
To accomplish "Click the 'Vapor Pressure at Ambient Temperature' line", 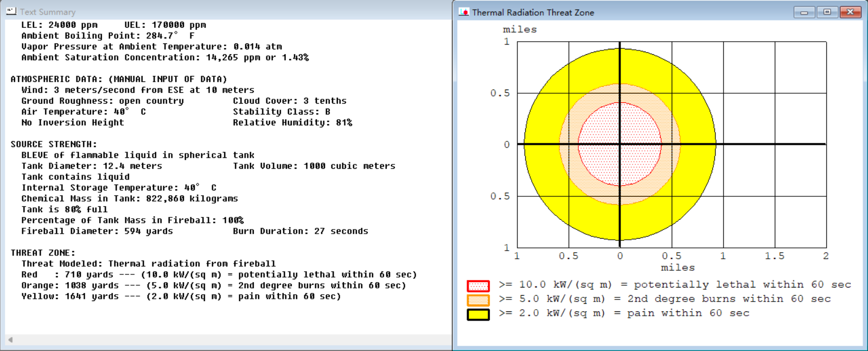I will coord(151,47).
